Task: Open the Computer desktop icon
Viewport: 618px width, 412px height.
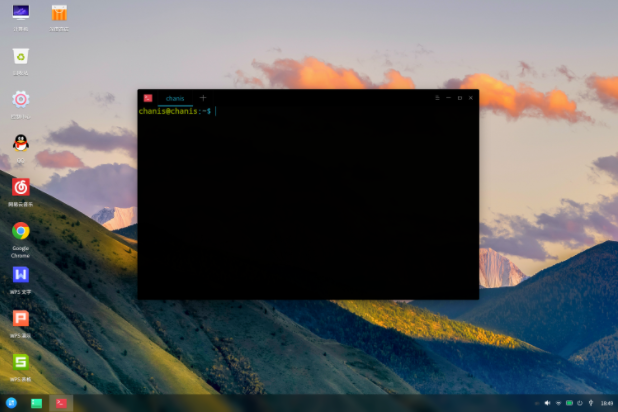Action: [21, 13]
